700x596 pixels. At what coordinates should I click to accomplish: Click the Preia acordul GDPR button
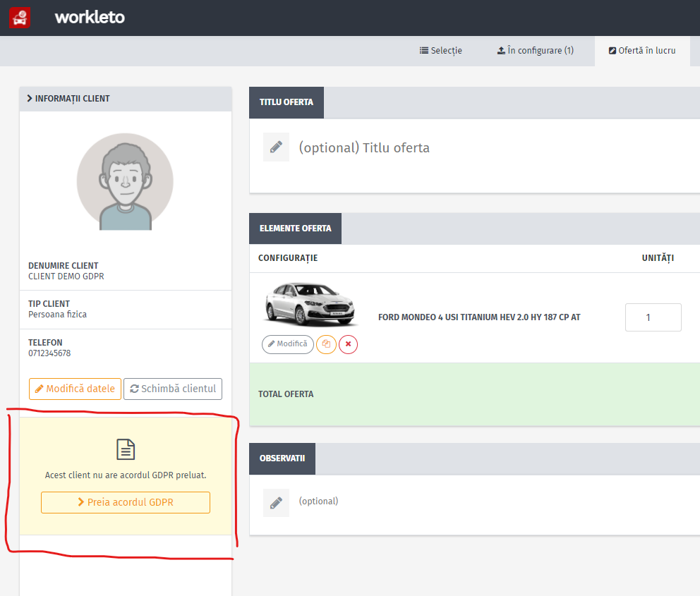click(126, 502)
